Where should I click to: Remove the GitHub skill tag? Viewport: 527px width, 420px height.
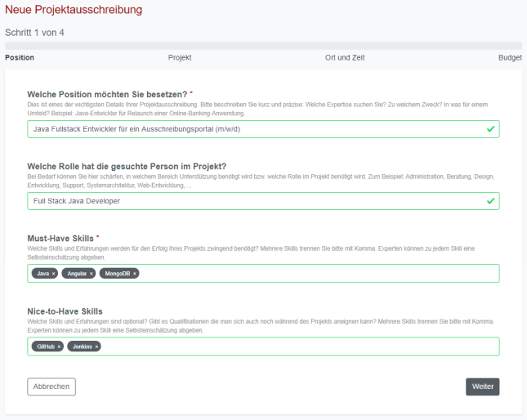[60, 346]
